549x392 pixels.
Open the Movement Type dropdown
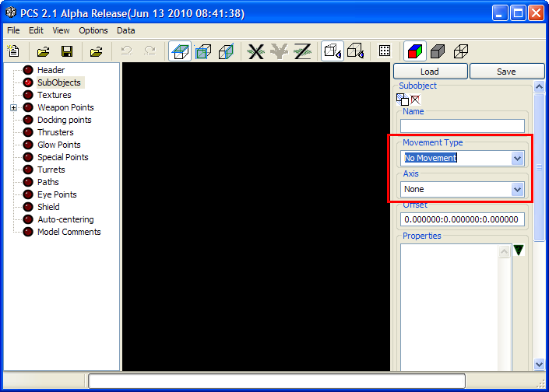pos(518,158)
